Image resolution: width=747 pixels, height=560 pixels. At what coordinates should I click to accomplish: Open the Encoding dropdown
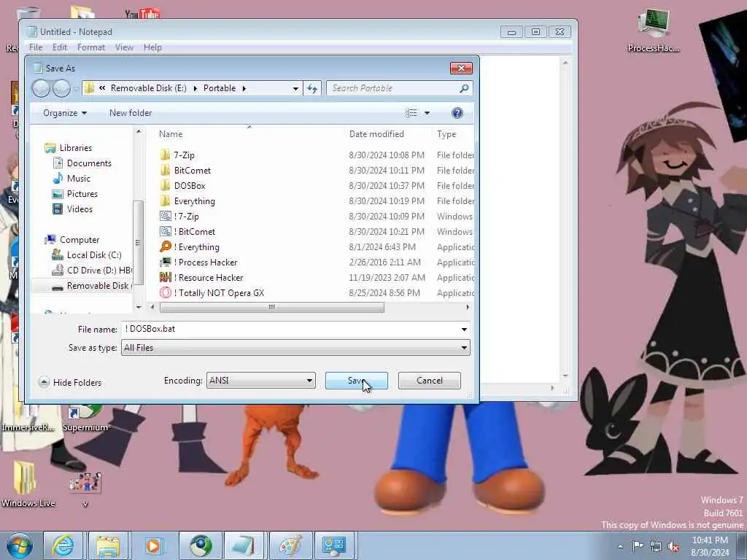click(260, 381)
